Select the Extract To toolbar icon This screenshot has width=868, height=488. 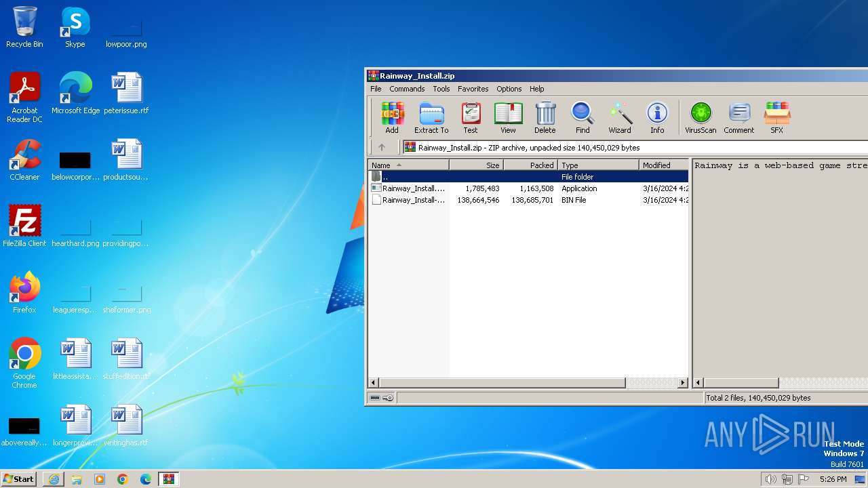tap(431, 118)
